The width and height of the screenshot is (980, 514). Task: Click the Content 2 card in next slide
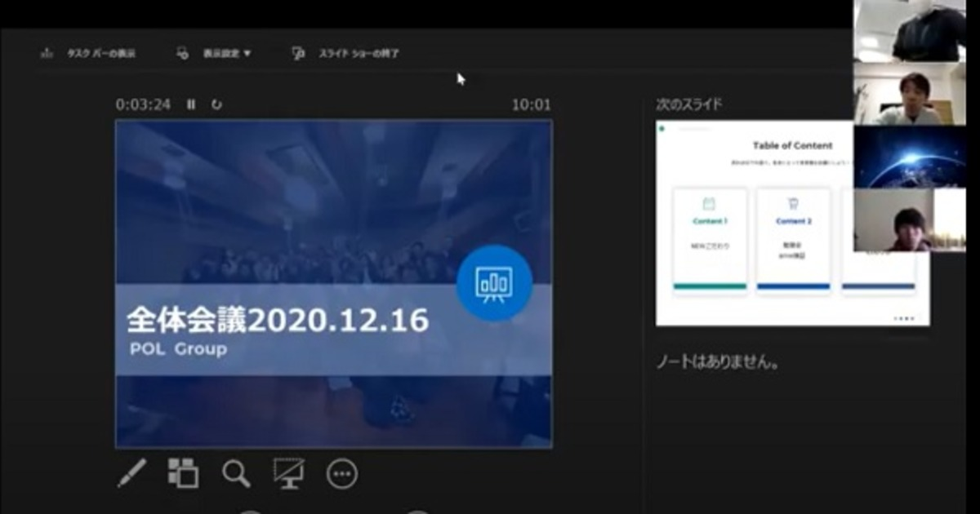[x=793, y=239]
